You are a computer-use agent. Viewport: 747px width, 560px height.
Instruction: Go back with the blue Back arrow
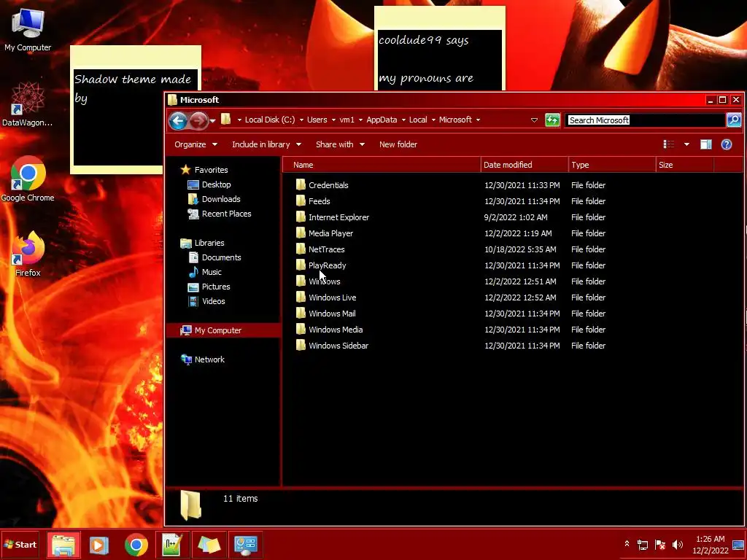[178, 120]
